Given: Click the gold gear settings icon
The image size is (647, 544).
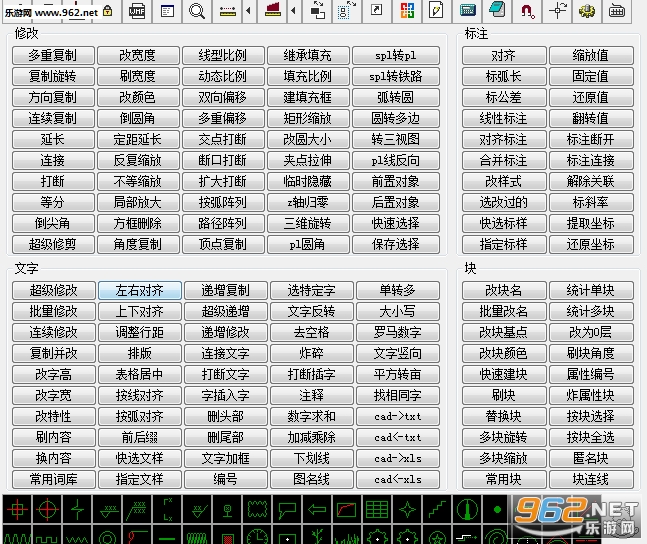Looking at the screenshot, I should tap(586, 11).
